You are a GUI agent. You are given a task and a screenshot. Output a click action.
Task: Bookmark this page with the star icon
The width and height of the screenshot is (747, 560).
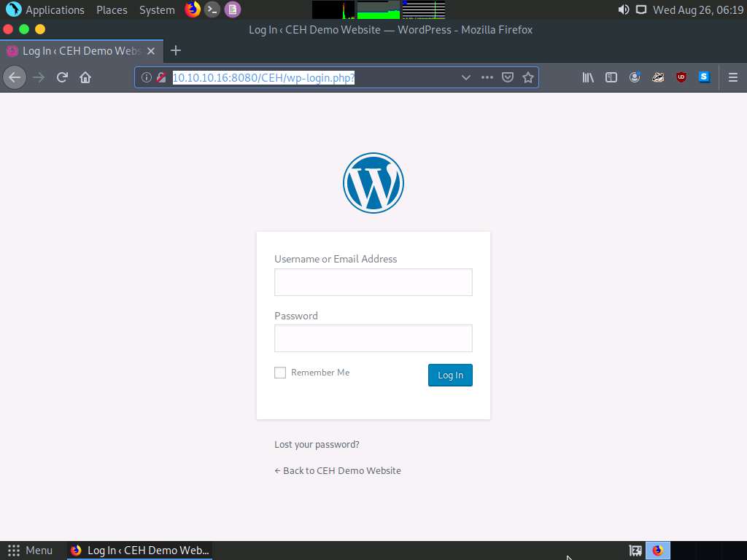click(x=528, y=77)
